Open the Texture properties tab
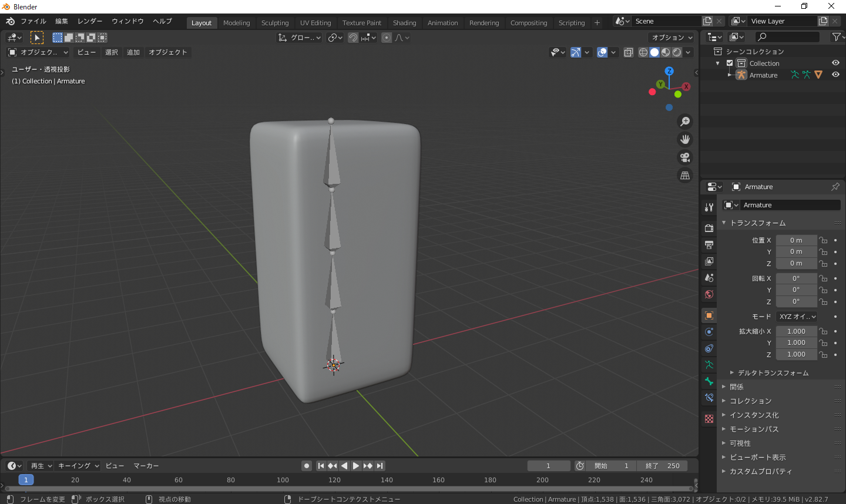This screenshot has width=846, height=504. point(709,419)
